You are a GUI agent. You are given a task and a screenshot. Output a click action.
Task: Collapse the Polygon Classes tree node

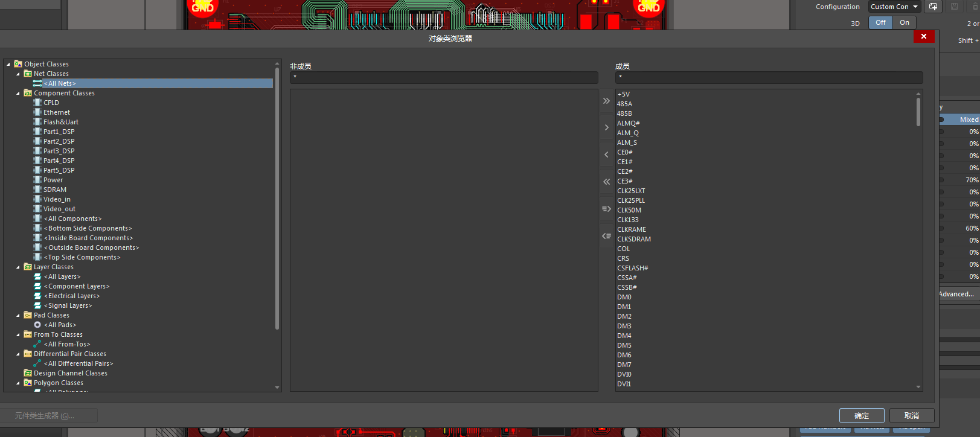coord(18,383)
